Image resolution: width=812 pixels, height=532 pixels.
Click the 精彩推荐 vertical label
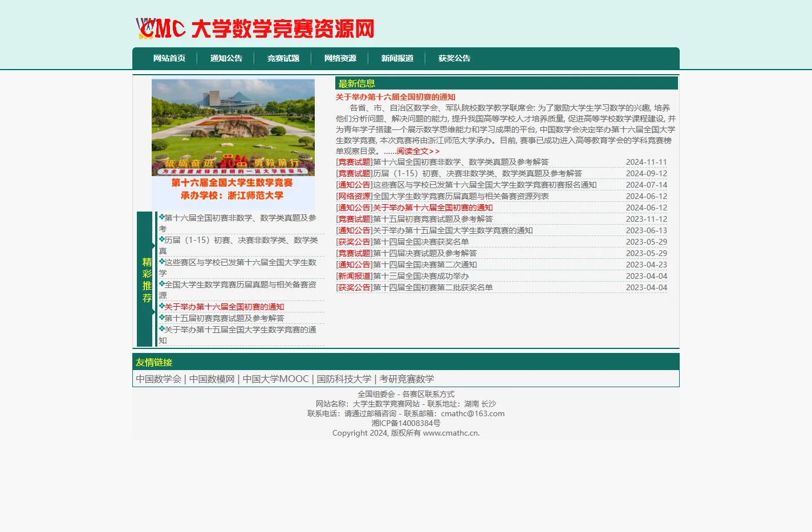147,280
